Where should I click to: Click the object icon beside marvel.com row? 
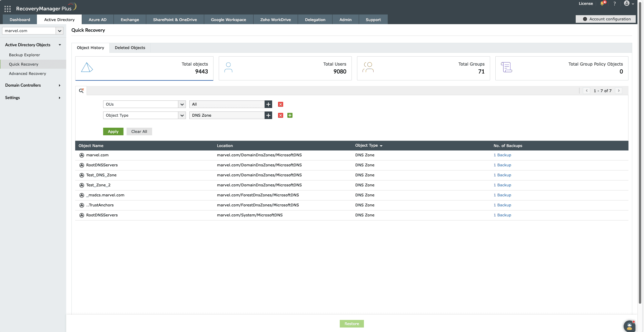82,155
